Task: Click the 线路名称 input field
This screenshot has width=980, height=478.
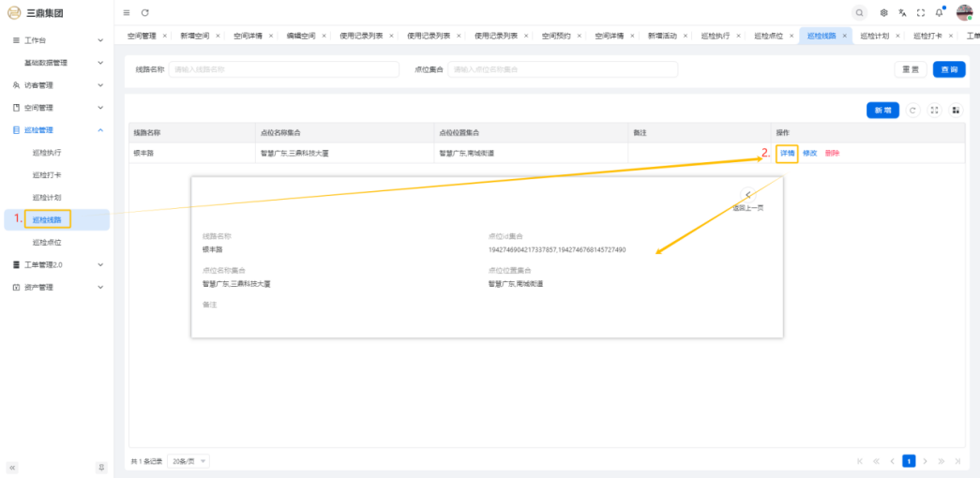Action: point(281,69)
